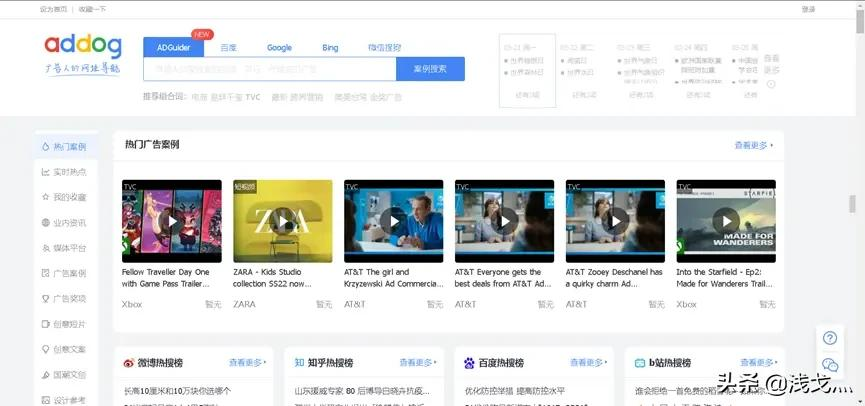
Task: Play the AT&T girl and Krzyzewski video
Action: coord(393,221)
